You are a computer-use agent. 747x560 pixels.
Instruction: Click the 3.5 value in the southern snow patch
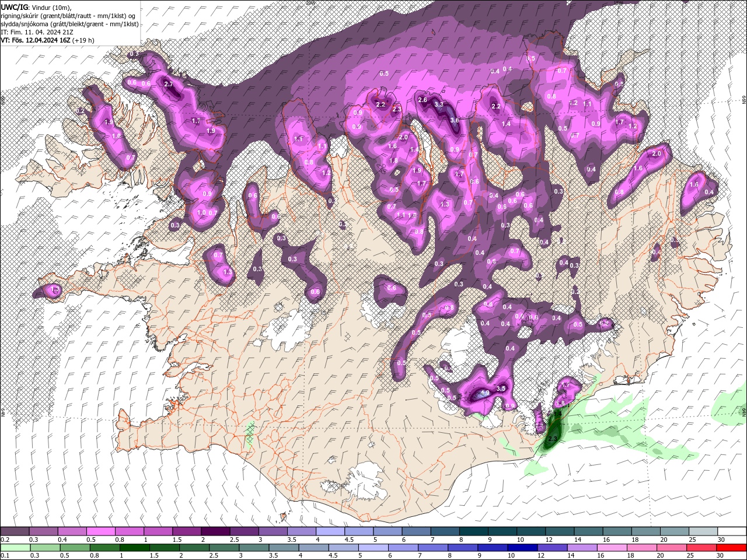tap(500, 388)
